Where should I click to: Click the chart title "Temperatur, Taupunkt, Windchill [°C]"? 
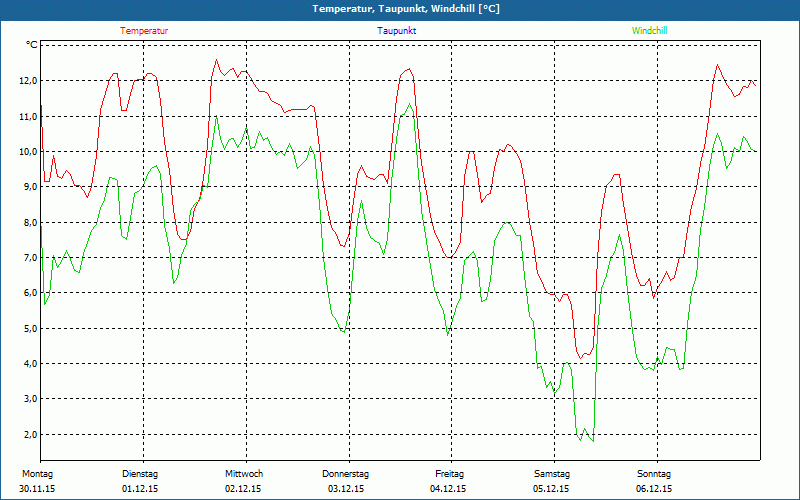406,9
